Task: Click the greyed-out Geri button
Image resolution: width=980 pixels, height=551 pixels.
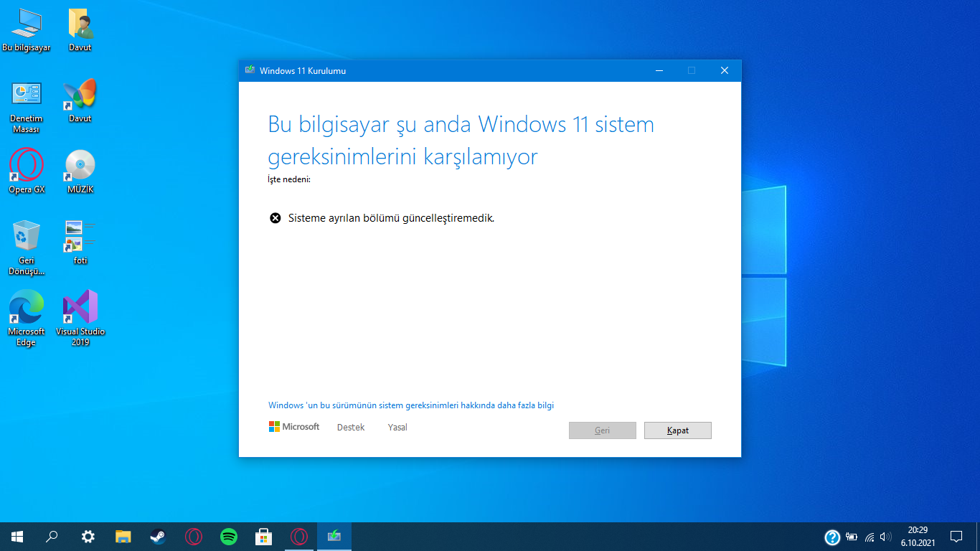Action: 603,430
